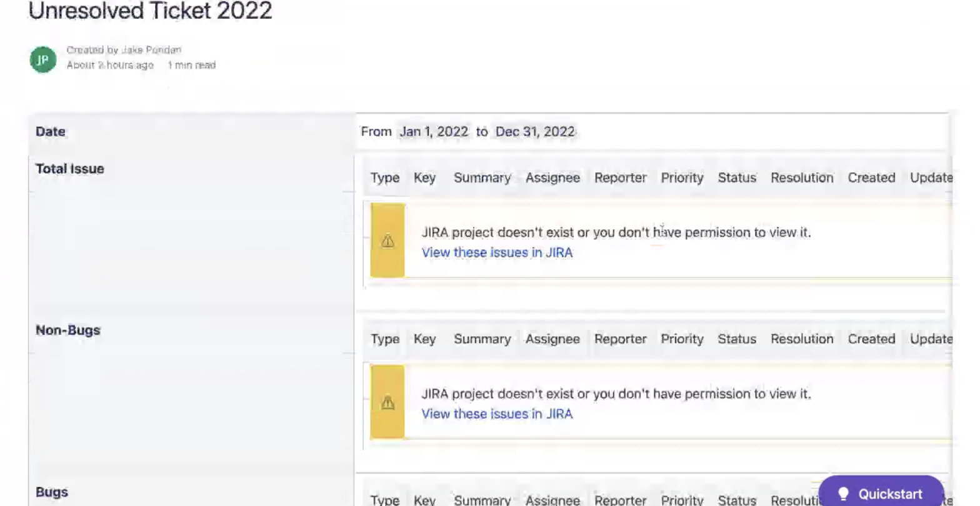Click 'Summary' column header in Non-Bugs table
Screen dimensions: 980x506
click(x=482, y=339)
